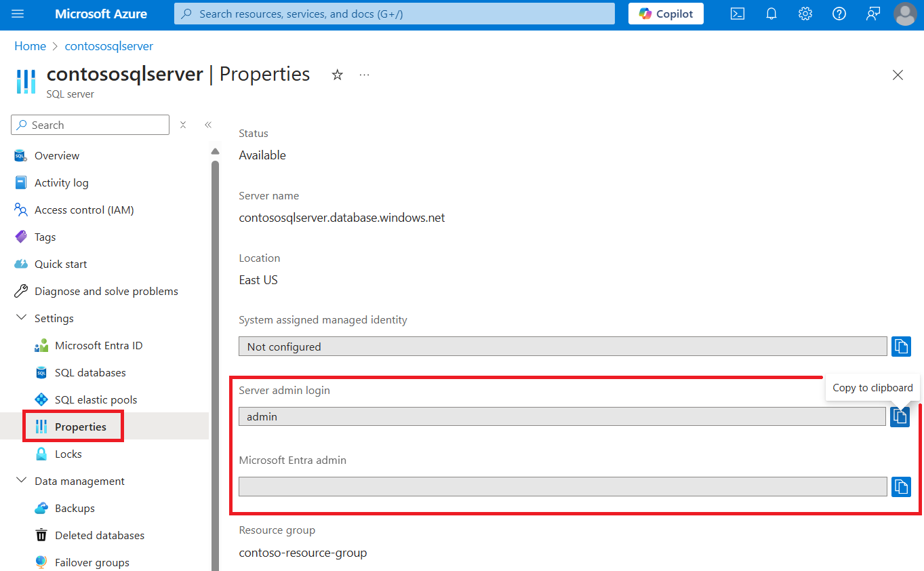Copy the Microsoft Entra admin value

900,486
